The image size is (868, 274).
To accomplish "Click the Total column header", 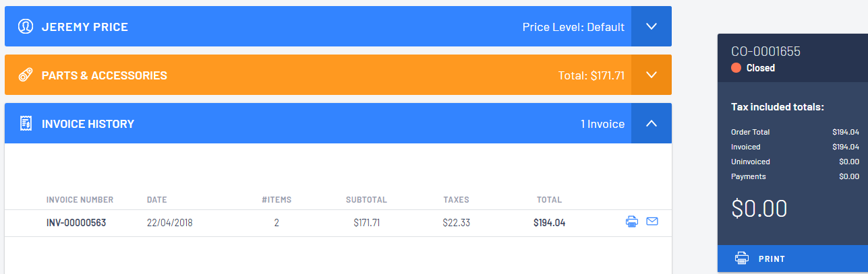I will [549, 200].
